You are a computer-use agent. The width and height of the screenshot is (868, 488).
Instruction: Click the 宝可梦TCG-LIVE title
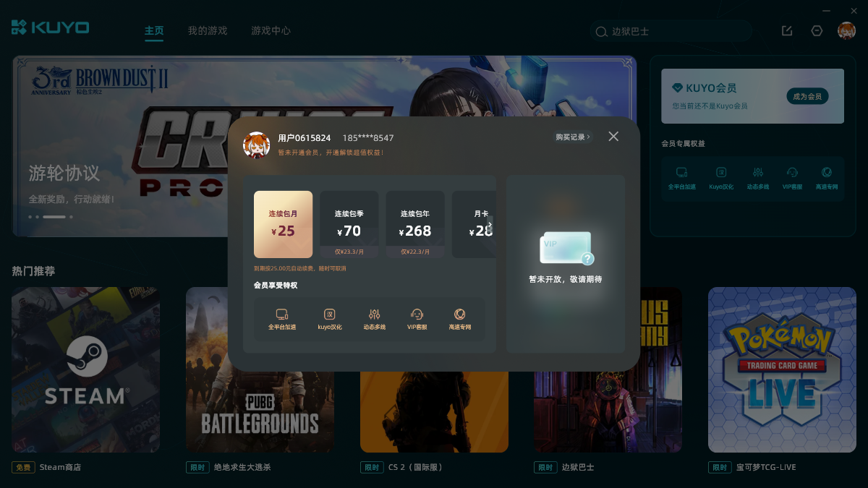(x=766, y=468)
